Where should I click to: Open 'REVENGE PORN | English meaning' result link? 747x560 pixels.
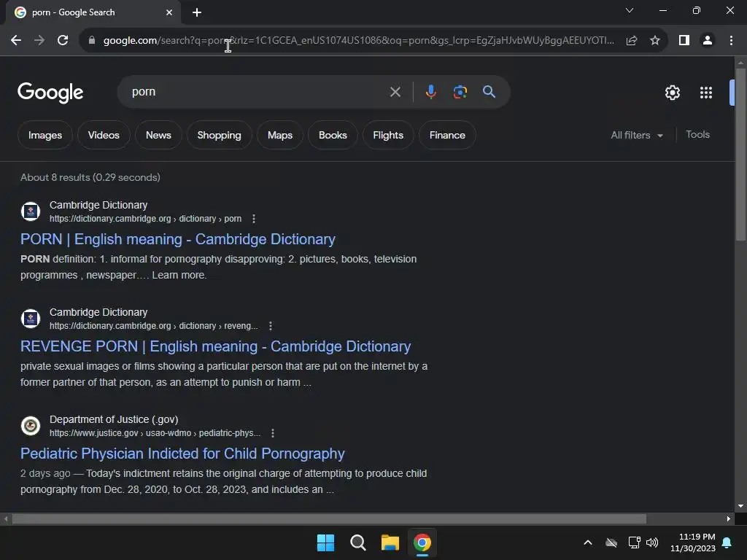point(215,346)
